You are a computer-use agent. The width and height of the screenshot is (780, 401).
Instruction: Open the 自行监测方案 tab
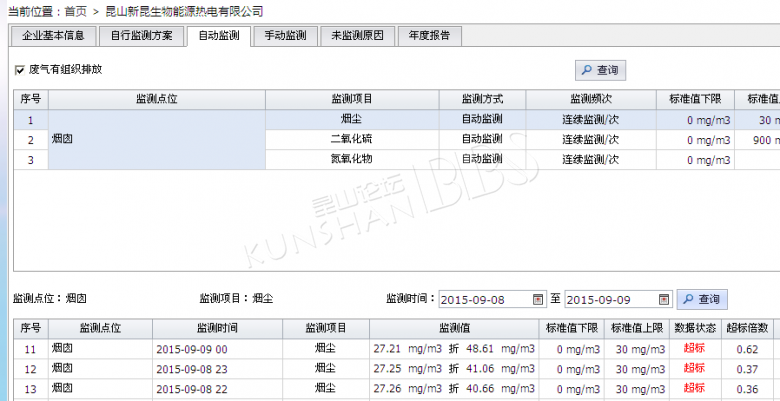coord(141,36)
